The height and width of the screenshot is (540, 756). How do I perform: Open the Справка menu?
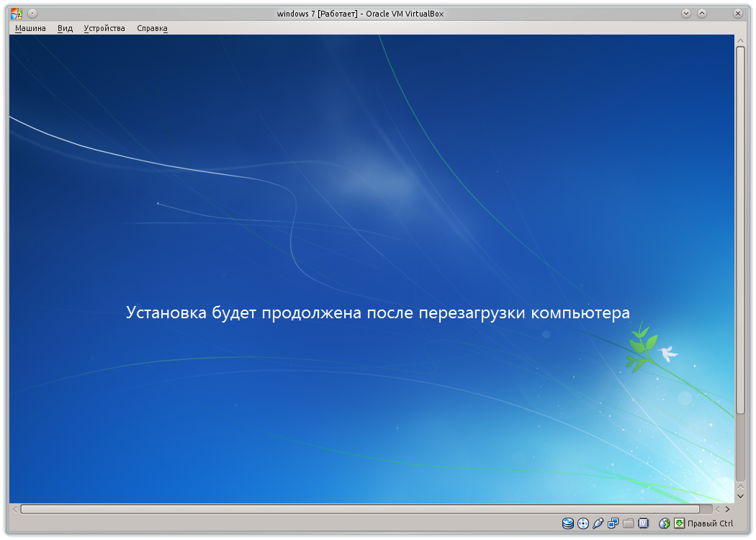click(152, 27)
